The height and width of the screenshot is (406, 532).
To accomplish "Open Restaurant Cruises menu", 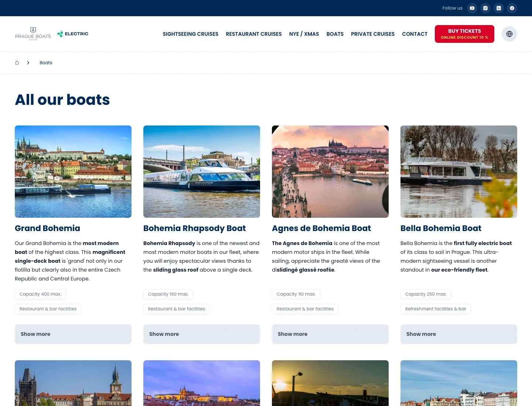I will [254, 34].
